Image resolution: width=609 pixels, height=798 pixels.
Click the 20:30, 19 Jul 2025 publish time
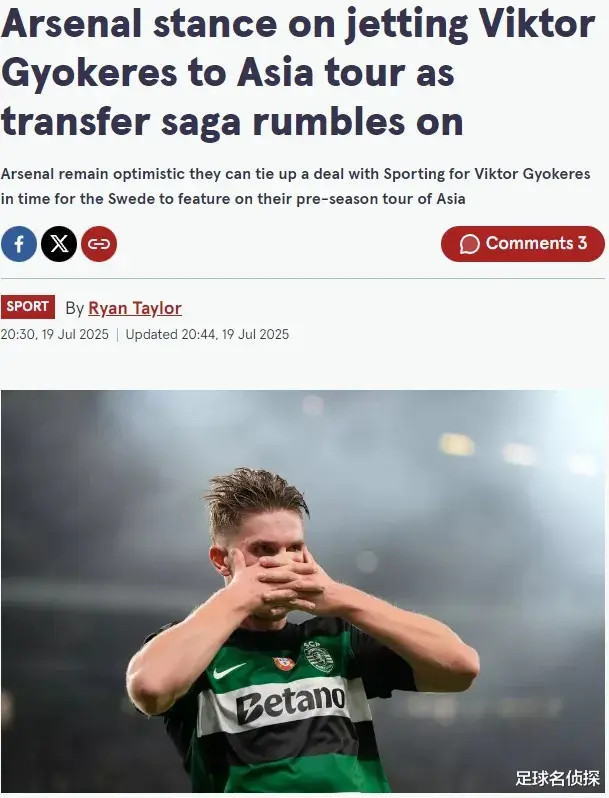click(x=55, y=334)
